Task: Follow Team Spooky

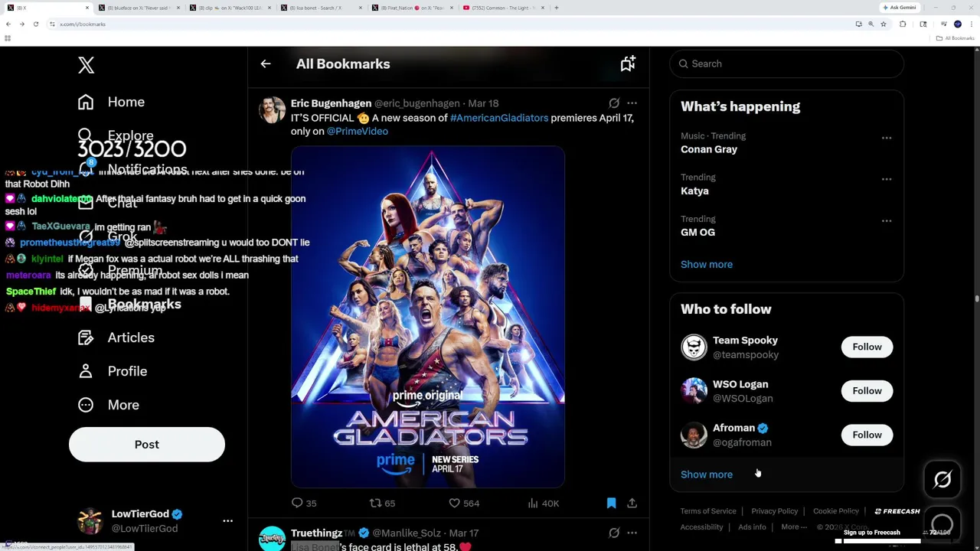Action: [x=867, y=347]
